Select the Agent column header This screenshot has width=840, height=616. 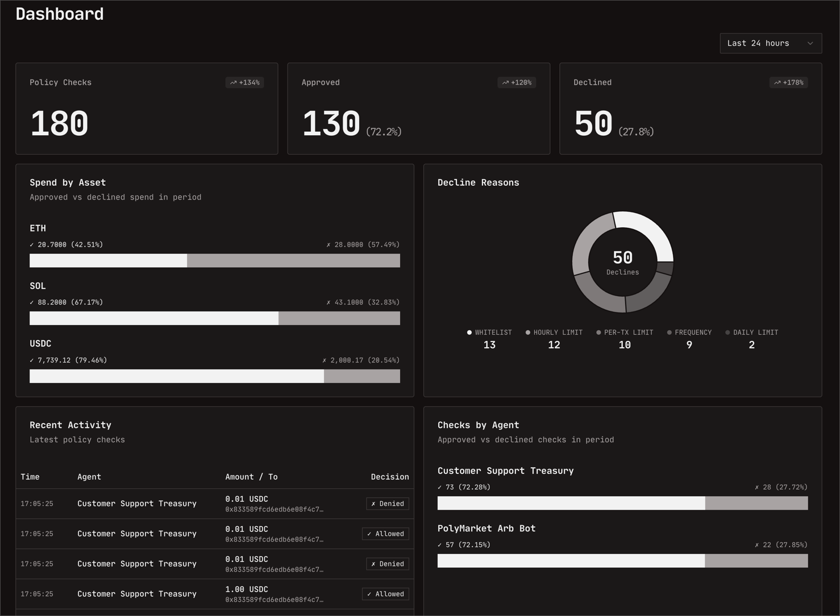(x=89, y=477)
